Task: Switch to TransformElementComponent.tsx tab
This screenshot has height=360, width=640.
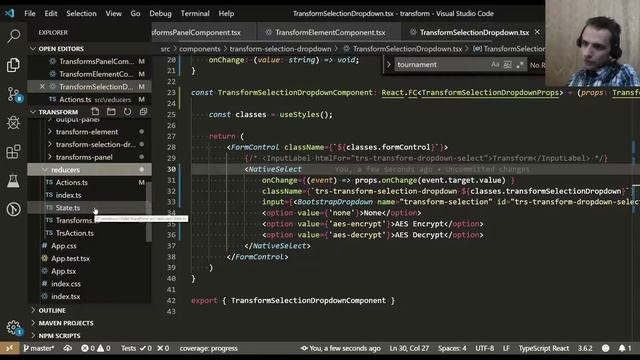Action: [x=329, y=32]
